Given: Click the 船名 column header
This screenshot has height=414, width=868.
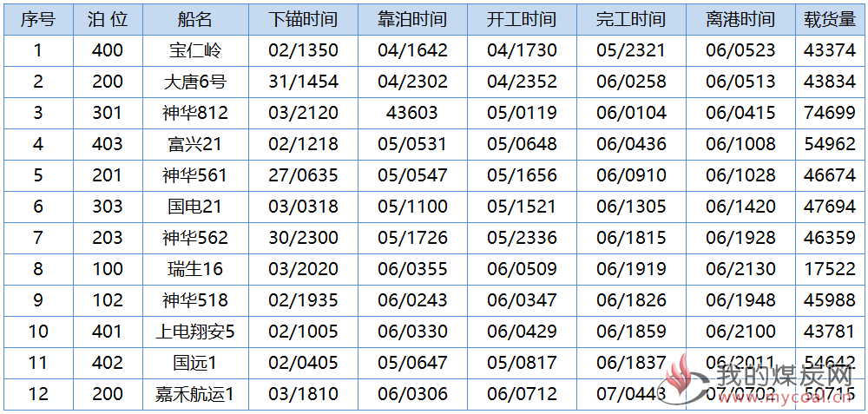Looking at the screenshot, I should (194, 19).
